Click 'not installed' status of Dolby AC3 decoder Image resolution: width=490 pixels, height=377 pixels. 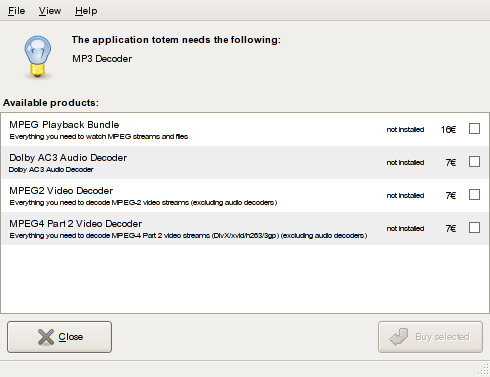pyautogui.click(x=405, y=162)
